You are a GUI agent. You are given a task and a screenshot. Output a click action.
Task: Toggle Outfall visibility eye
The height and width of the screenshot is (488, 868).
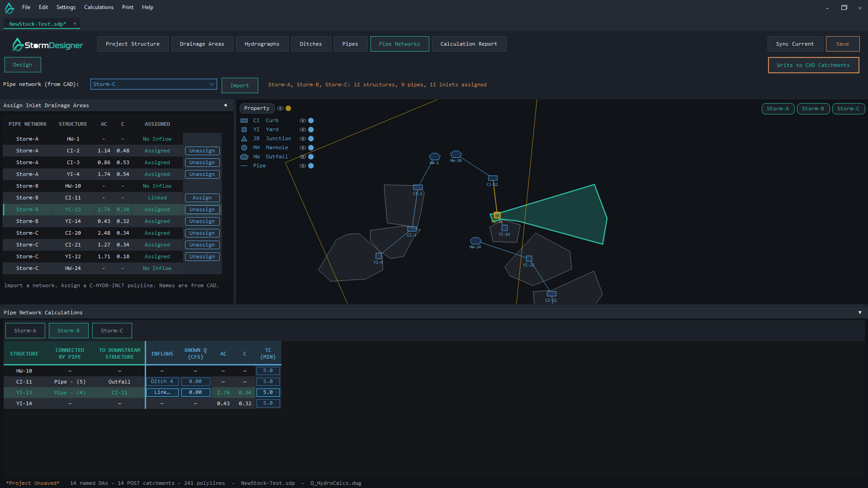click(303, 157)
